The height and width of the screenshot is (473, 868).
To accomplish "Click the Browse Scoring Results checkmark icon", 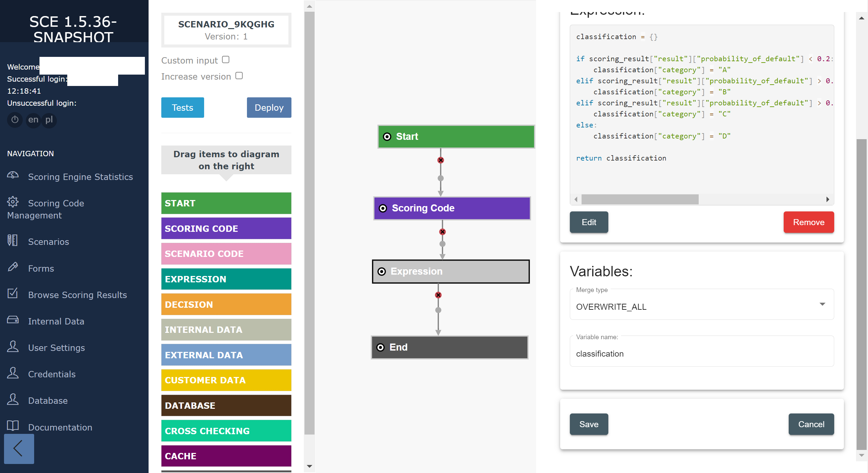I will pyautogui.click(x=13, y=293).
